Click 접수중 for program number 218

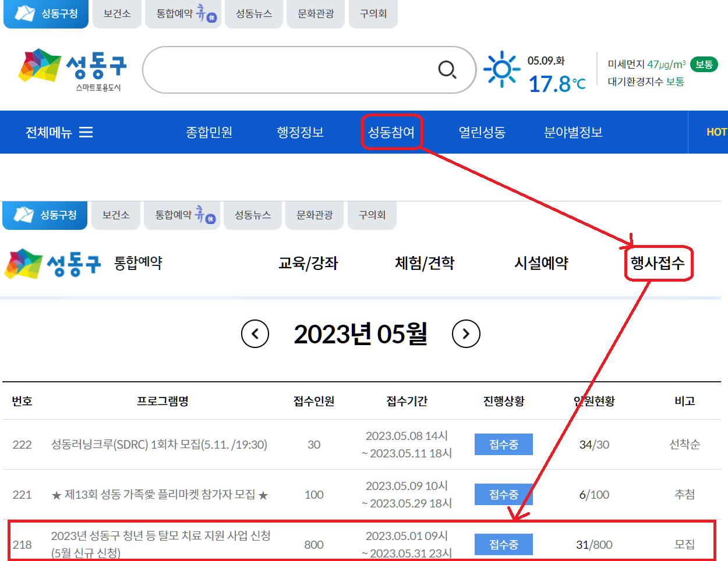point(503,545)
